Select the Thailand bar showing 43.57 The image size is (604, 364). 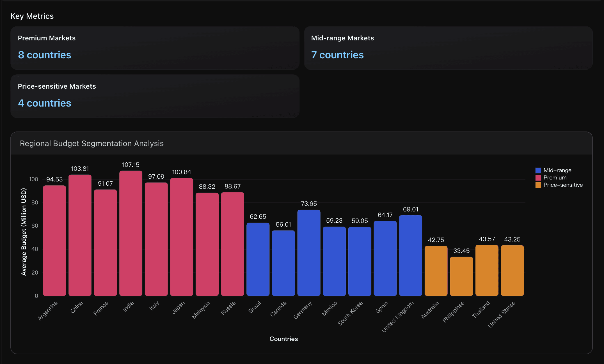point(487,270)
